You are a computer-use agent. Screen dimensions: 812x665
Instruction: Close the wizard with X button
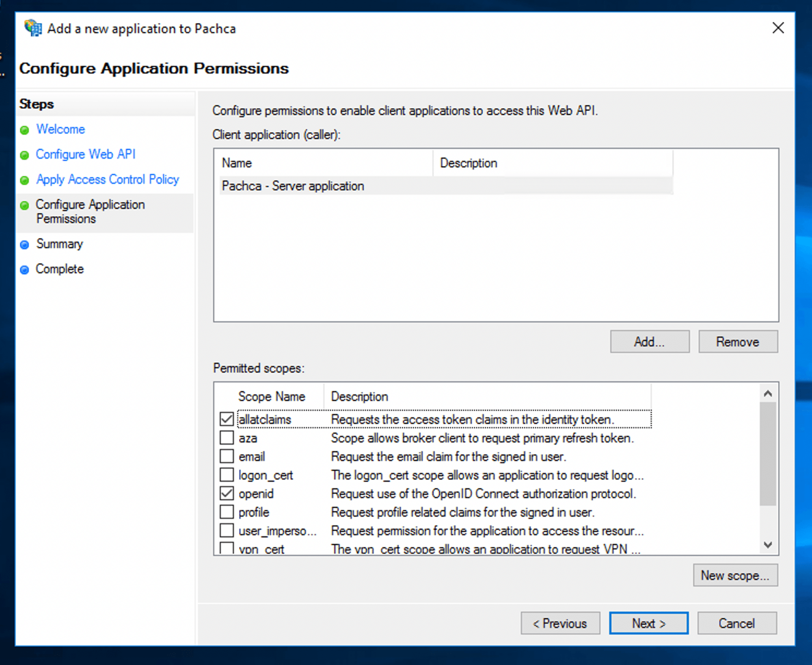click(777, 28)
